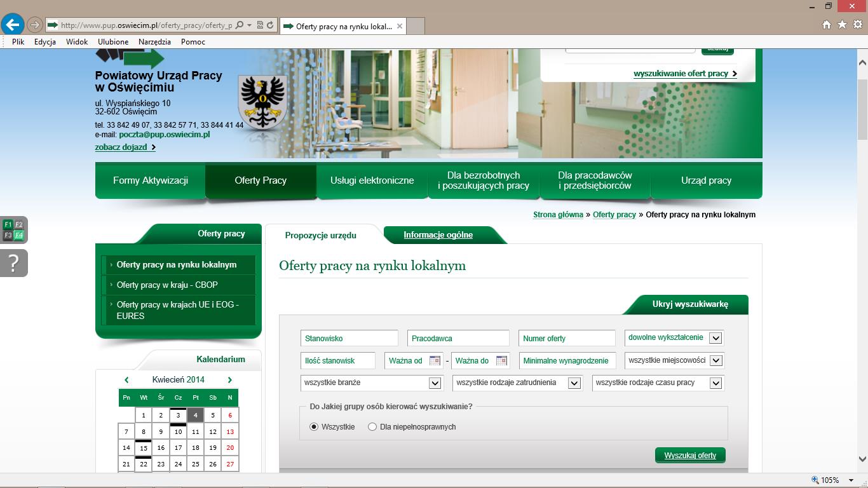Select day 15 in Kalendarium
The width and height of the screenshot is (868, 488).
tap(144, 447)
